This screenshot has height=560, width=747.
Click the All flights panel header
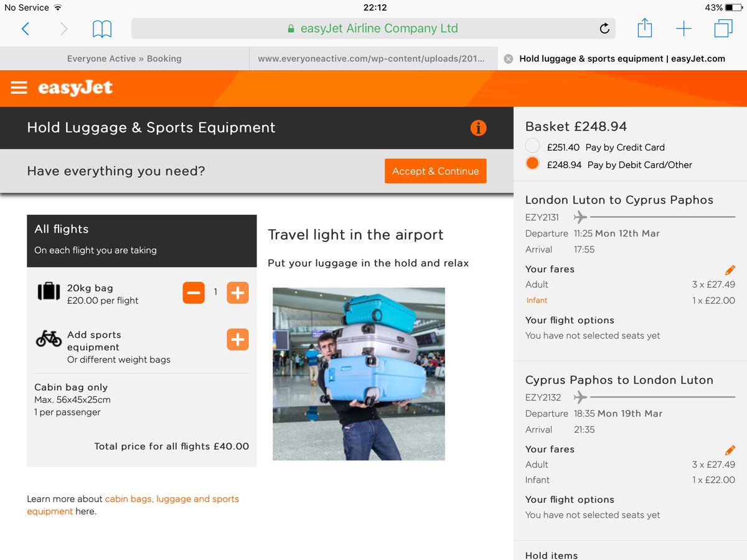point(142,241)
